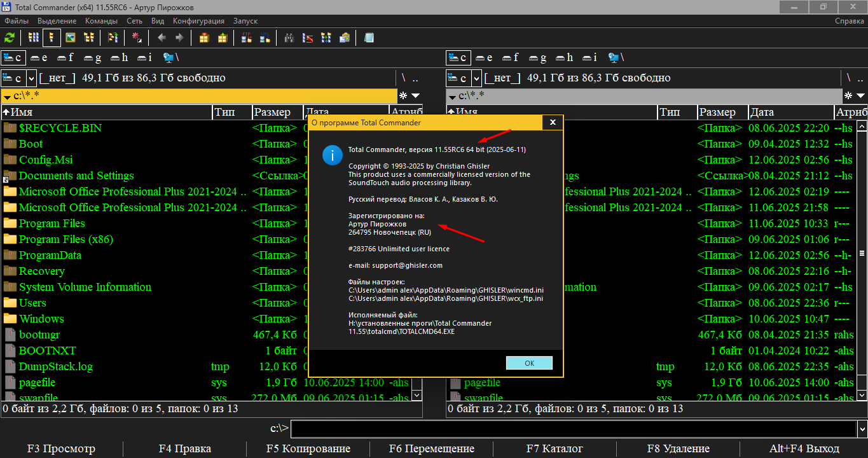Select the full details view toolbar icon

tap(52, 38)
